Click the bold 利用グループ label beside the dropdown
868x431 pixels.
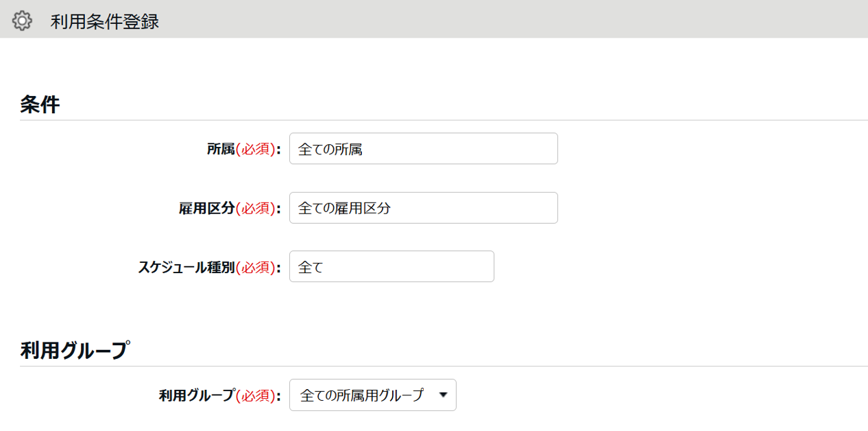tap(197, 395)
